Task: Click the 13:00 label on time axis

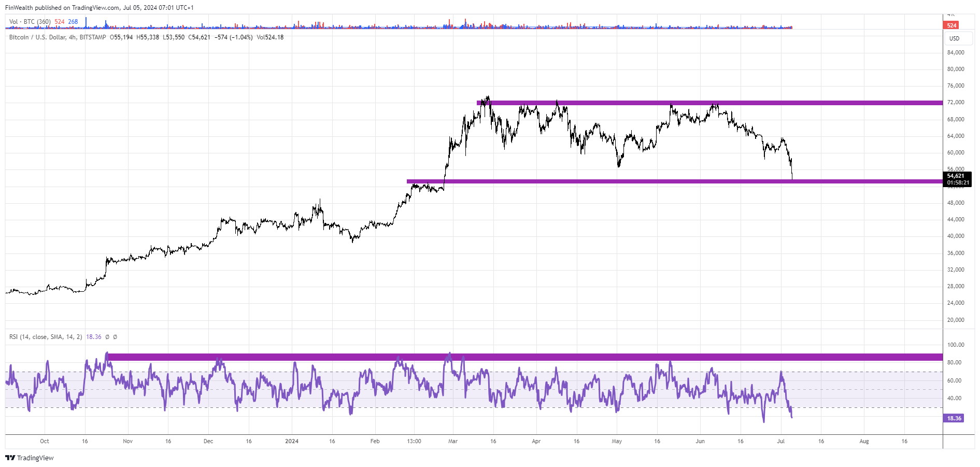Action: pyautogui.click(x=414, y=441)
